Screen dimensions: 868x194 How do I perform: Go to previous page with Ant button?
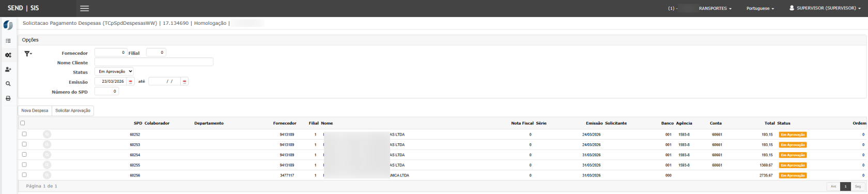(833, 186)
